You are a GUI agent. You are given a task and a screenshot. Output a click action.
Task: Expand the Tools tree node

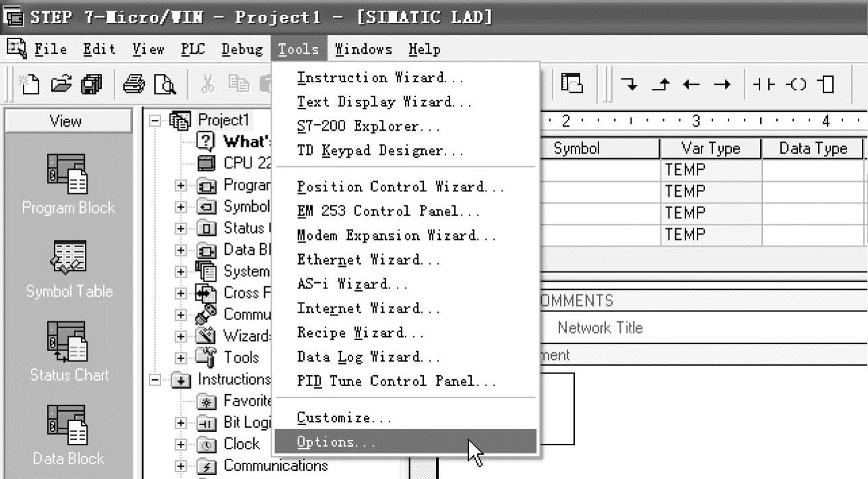181,358
